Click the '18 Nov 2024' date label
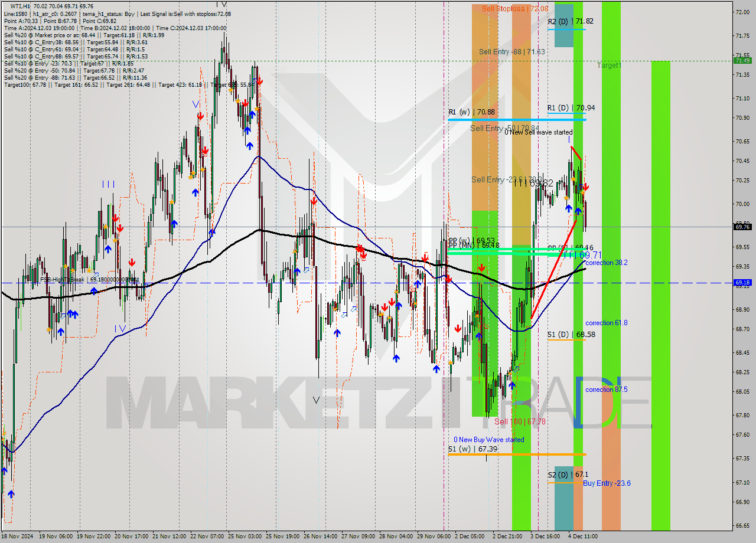 click(x=17, y=537)
